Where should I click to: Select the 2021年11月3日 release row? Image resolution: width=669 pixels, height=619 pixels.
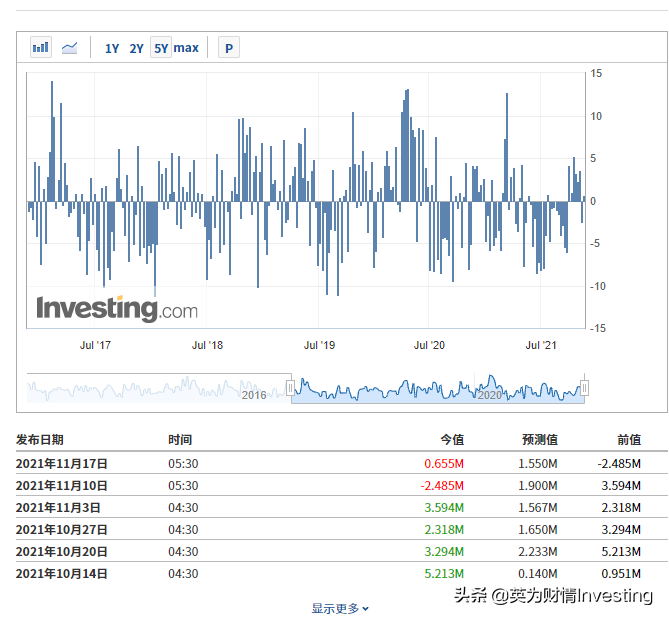[58, 507]
